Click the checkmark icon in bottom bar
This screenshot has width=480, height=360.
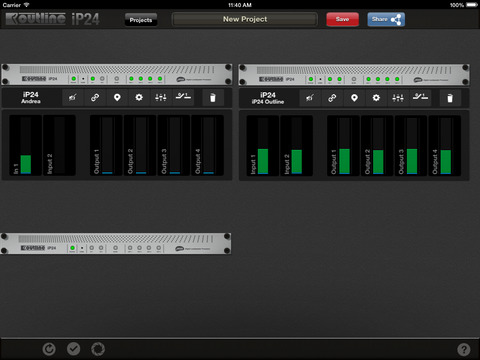[73, 349]
